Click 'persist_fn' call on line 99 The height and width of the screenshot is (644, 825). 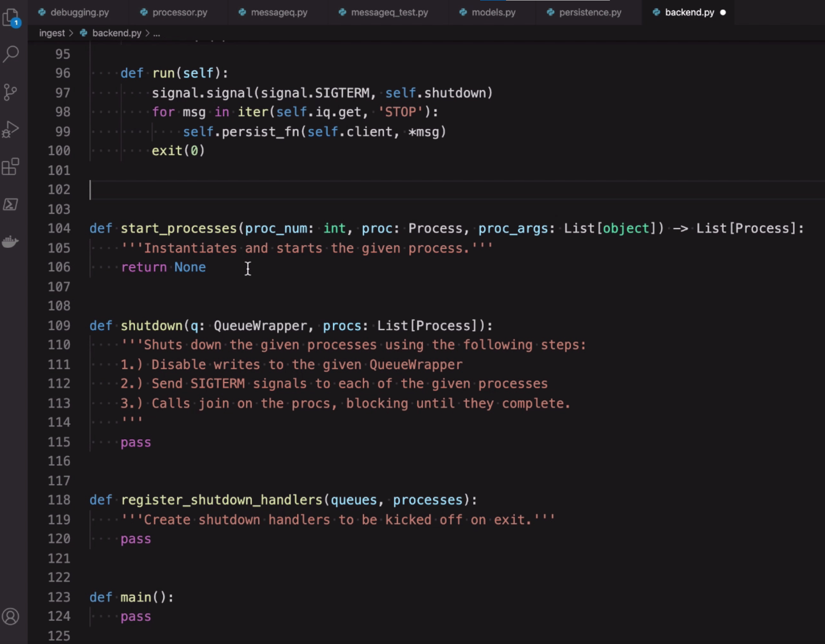point(260,131)
